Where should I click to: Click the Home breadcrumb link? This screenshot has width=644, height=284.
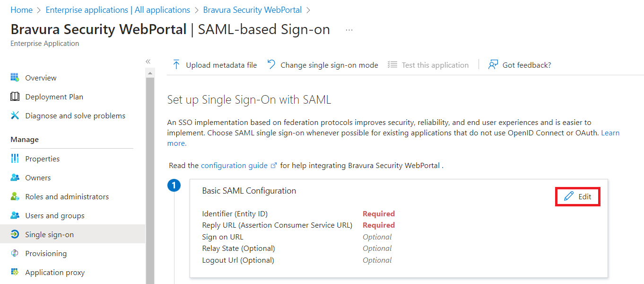point(21,9)
